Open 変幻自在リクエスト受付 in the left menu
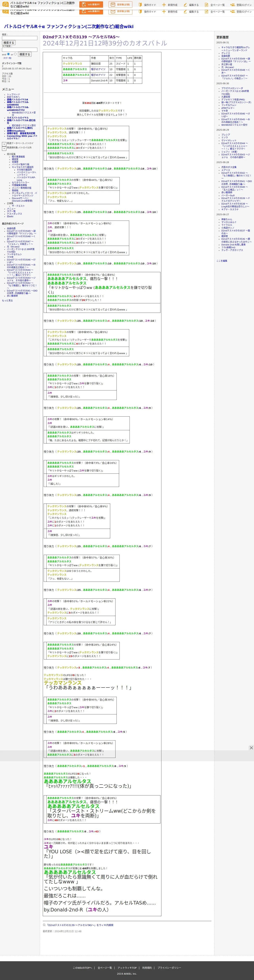This screenshot has height=980, width=254. coord(24,125)
